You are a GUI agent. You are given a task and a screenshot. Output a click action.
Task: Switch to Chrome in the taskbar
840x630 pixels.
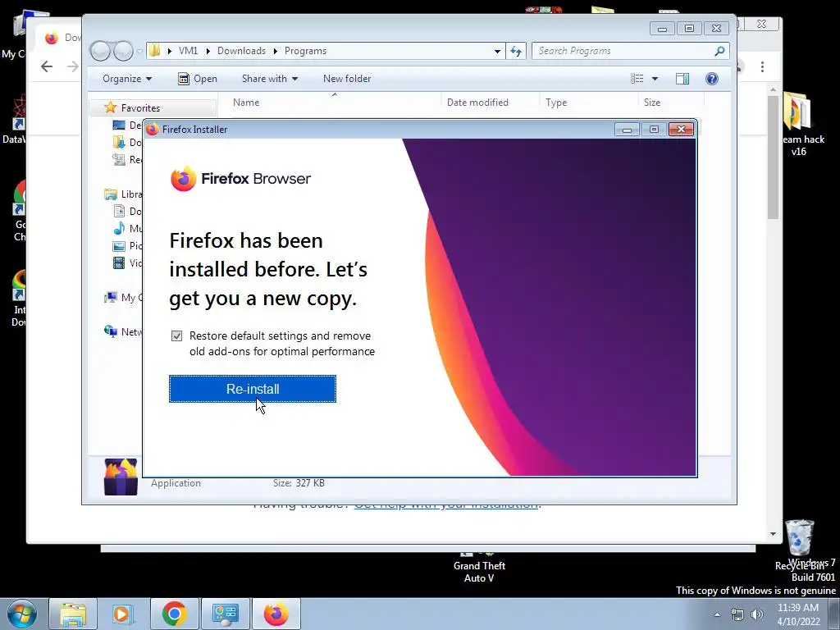point(174,614)
